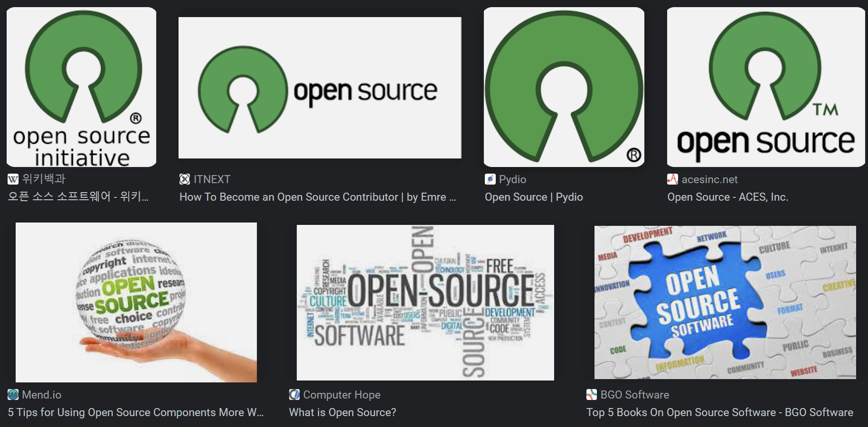The width and height of the screenshot is (868, 427).
Task: Click the 'acesinc.net' source name
Action: click(709, 179)
